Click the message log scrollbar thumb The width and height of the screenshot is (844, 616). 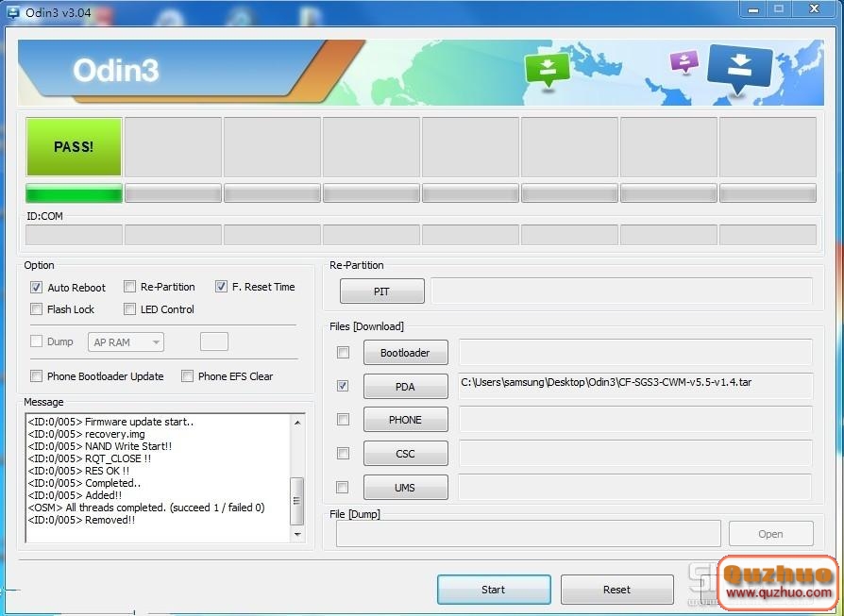tap(297, 501)
